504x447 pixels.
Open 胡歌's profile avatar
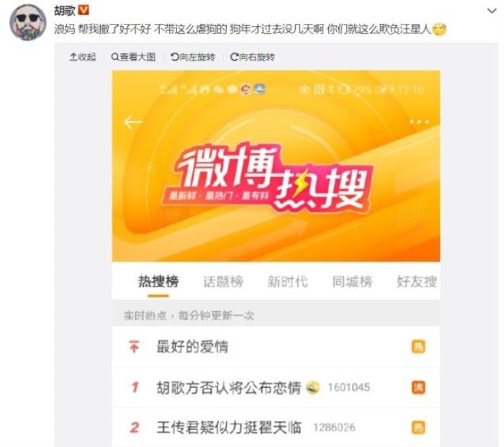(x=27, y=22)
